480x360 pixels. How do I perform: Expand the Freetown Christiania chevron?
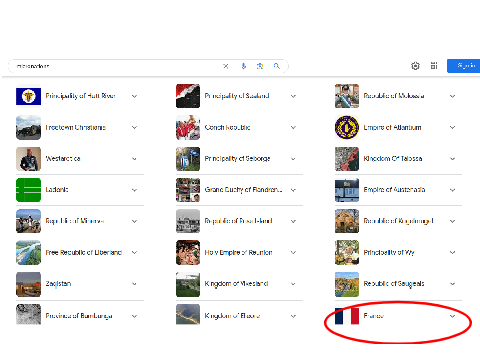[134, 127]
